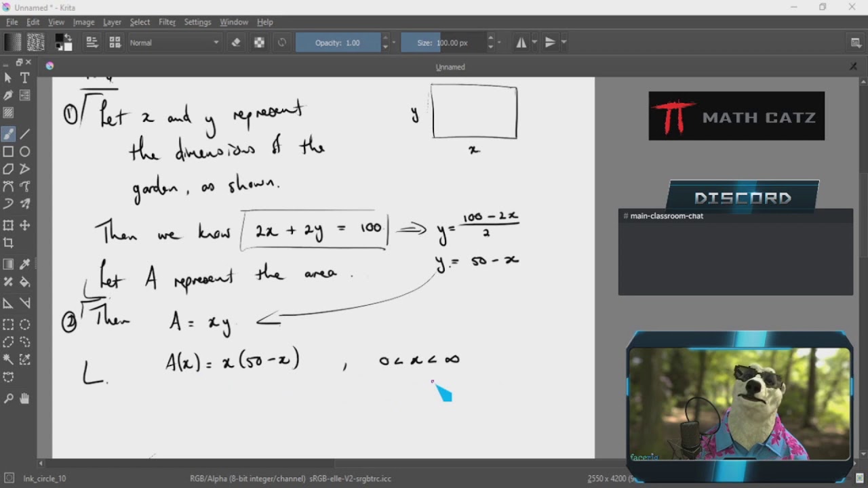Image resolution: width=868 pixels, height=488 pixels.
Task: Close the Unnamed document tab
Action: [x=853, y=66]
